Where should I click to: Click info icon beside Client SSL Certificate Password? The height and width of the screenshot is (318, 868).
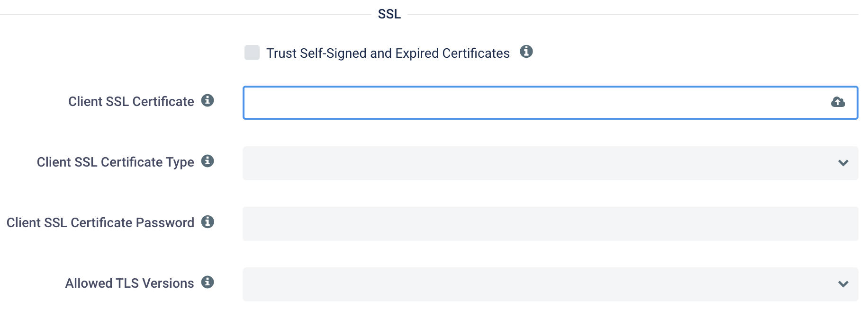pos(208,221)
